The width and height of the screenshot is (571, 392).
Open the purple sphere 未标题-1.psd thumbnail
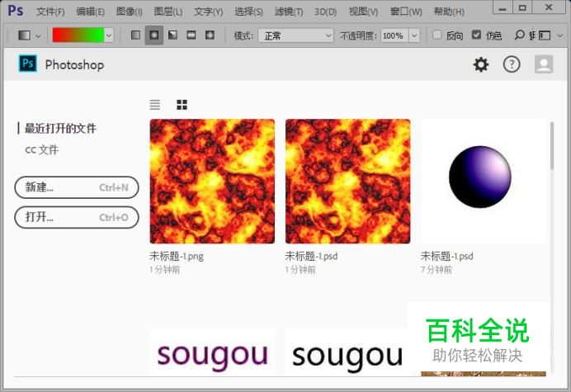tap(484, 181)
